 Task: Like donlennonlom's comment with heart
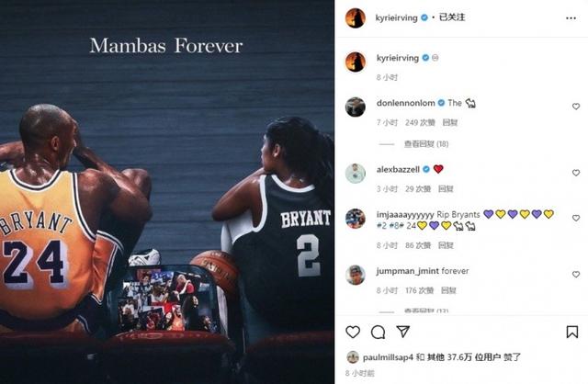[x=576, y=107]
